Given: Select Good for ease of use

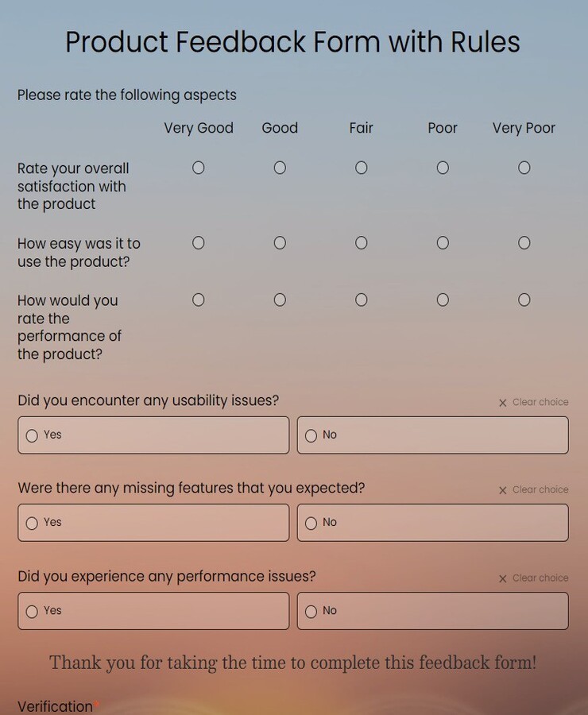Looking at the screenshot, I should (x=279, y=242).
